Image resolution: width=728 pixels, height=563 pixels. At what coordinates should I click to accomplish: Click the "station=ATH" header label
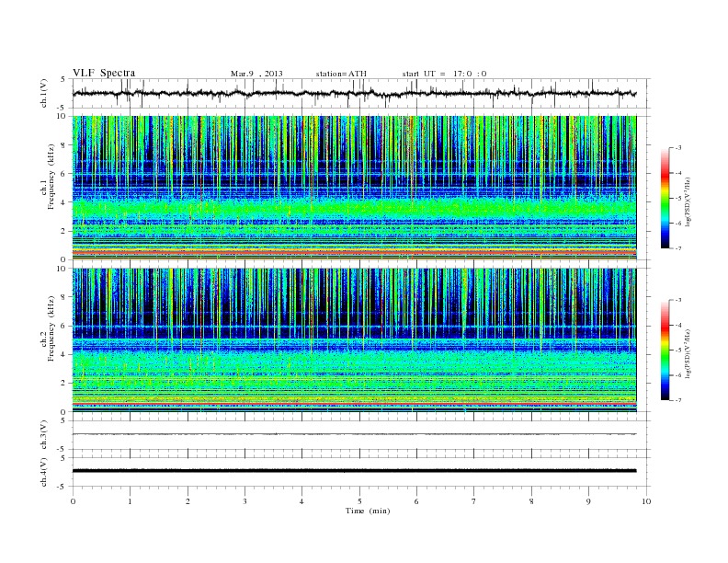341,74
